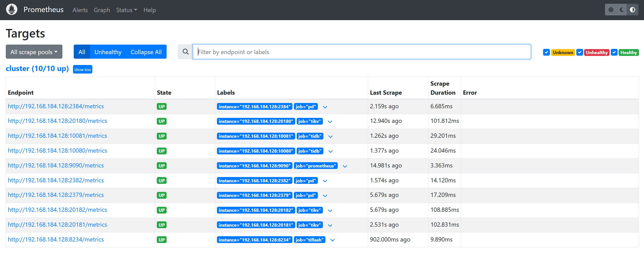Expand labels for instance 192.168.184.128:10080
The image size is (644, 276).
tap(331, 151)
